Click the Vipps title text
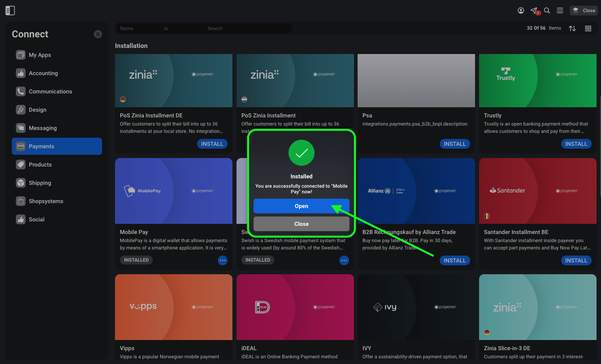This screenshot has height=364, width=601. [x=127, y=348]
